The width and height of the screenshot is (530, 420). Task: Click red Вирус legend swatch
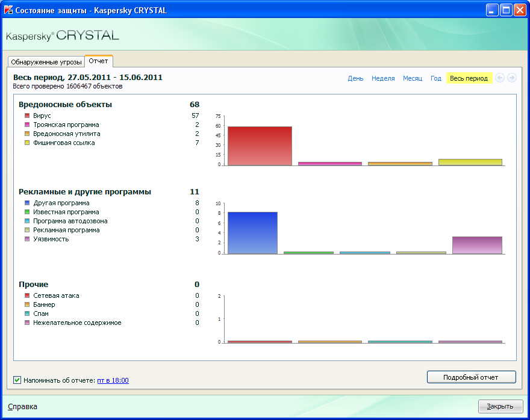(x=27, y=116)
